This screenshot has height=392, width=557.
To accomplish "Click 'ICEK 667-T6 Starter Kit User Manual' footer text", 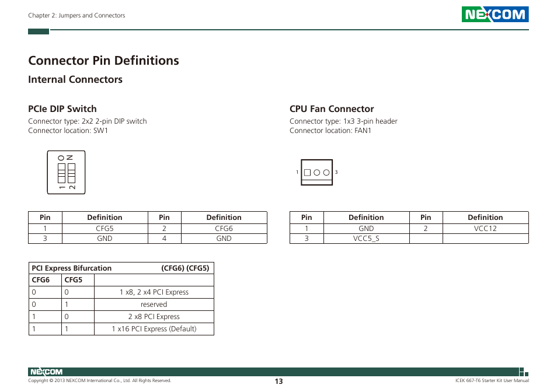I will pos(492,381).
